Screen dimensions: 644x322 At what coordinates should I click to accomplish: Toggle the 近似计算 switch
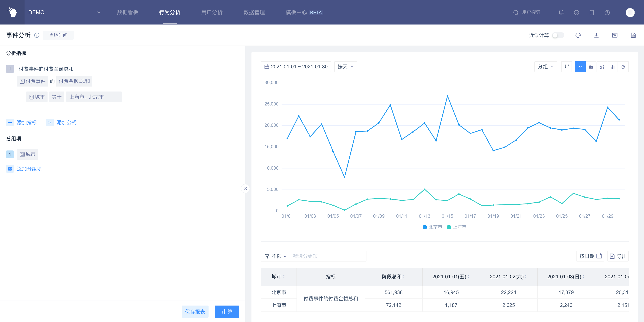(558, 35)
